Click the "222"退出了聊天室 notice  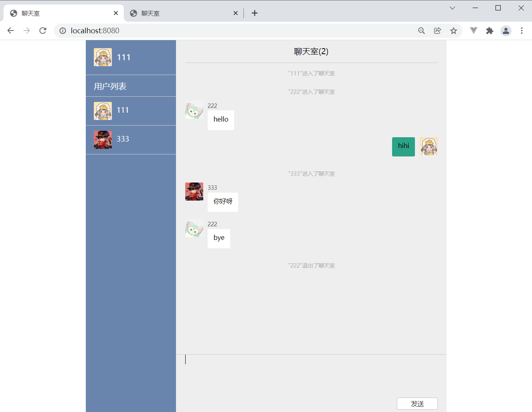pos(312,266)
